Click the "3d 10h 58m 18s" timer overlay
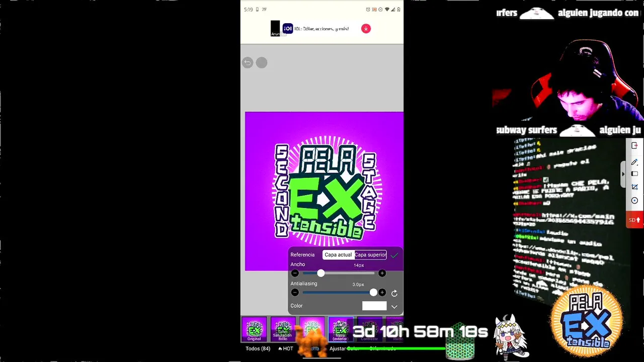 pyautogui.click(x=420, y=332)
